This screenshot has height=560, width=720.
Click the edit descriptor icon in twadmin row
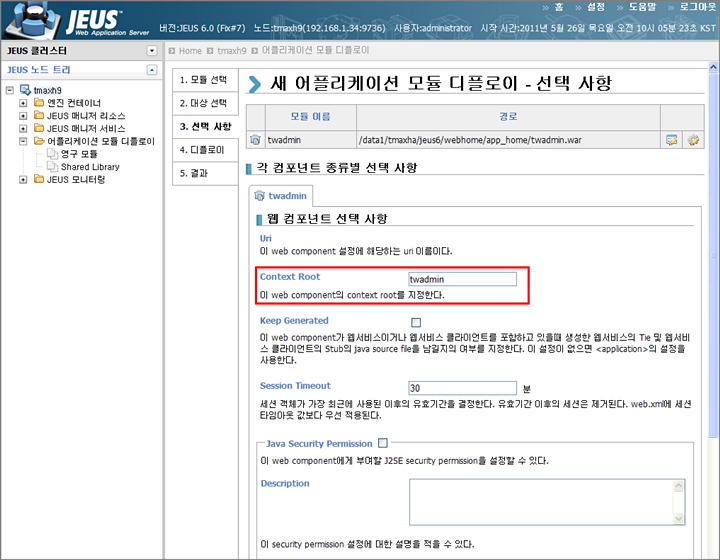(x=671, y=140)
